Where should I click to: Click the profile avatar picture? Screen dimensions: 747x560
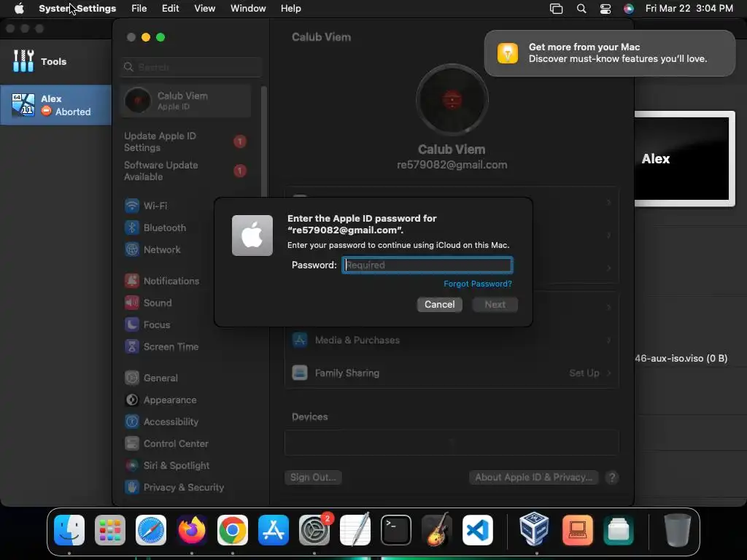pyautogui.click(x=452, y=100)
